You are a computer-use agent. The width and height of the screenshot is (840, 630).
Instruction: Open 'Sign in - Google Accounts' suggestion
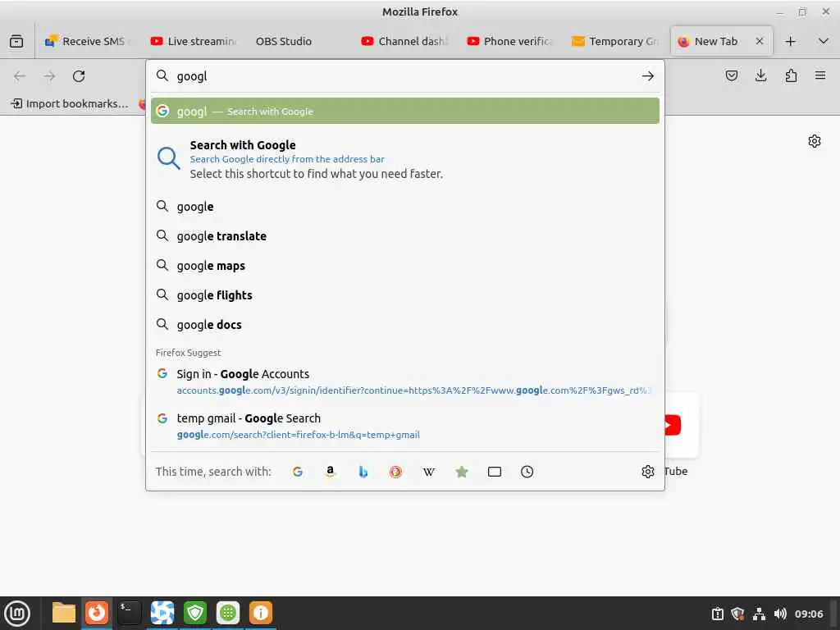(405, 381)
